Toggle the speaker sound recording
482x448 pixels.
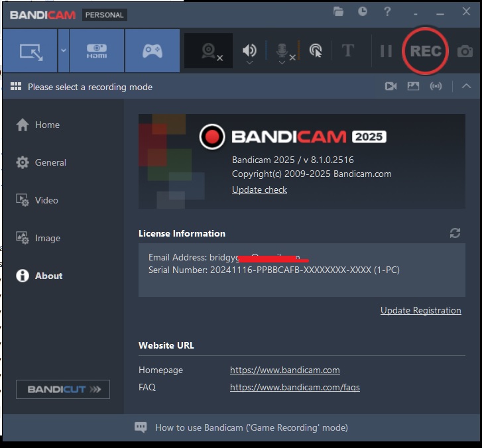pos(249,50)
